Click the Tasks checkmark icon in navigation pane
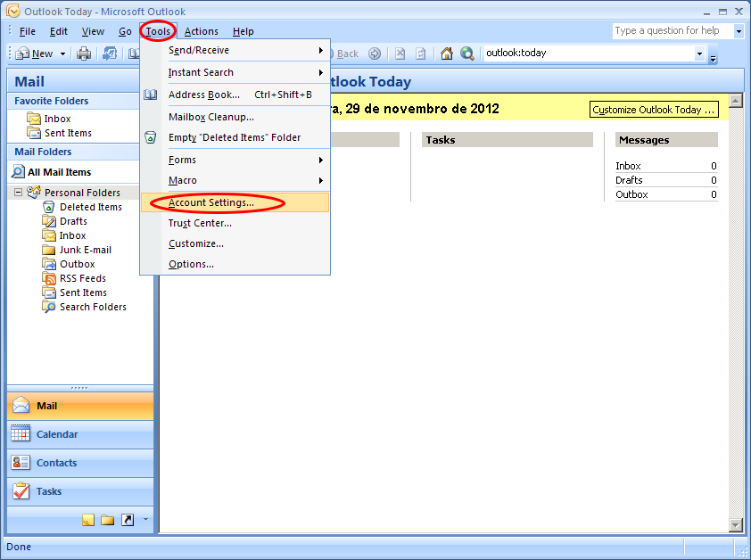 pyautogui.click(x=21, y=491)
